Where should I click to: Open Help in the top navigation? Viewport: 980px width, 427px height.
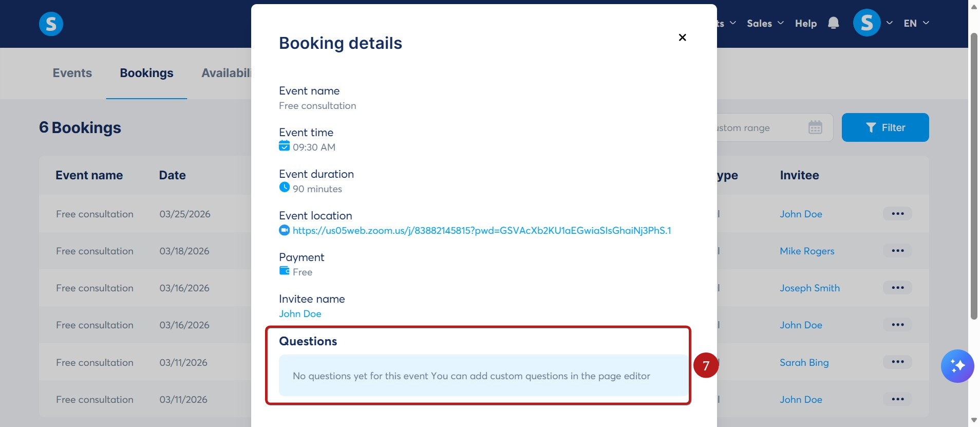coord(805,23)
